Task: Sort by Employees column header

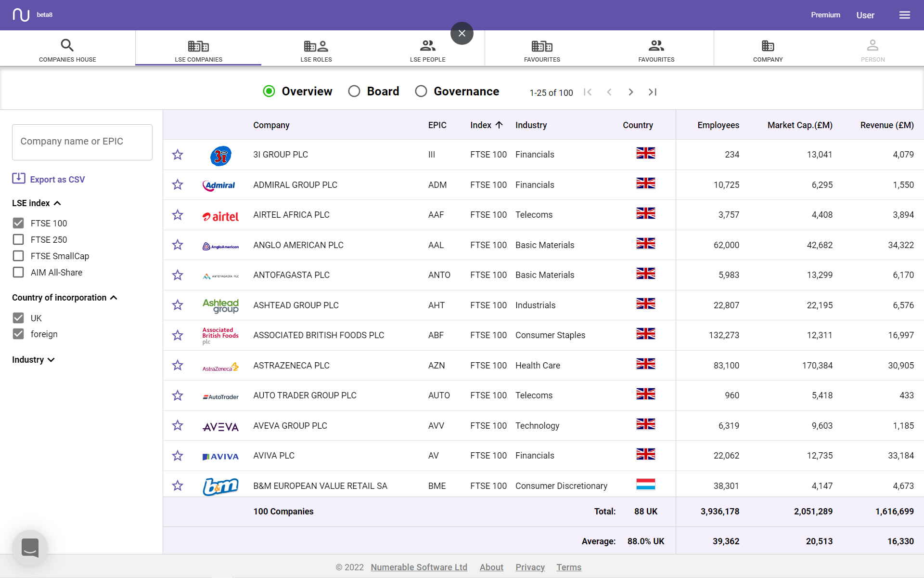Action: pyautogui.click(x=718, y=125)
